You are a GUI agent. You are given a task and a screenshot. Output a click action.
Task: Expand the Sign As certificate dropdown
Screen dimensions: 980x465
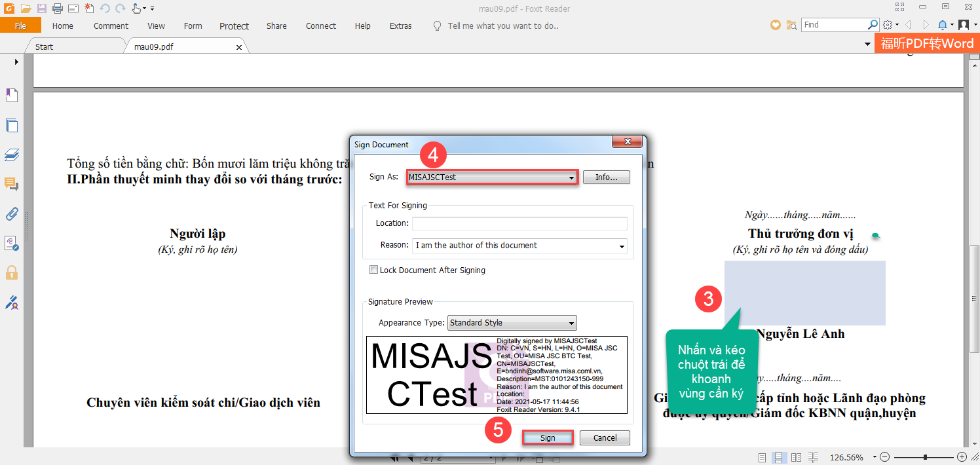coord(571,177)
